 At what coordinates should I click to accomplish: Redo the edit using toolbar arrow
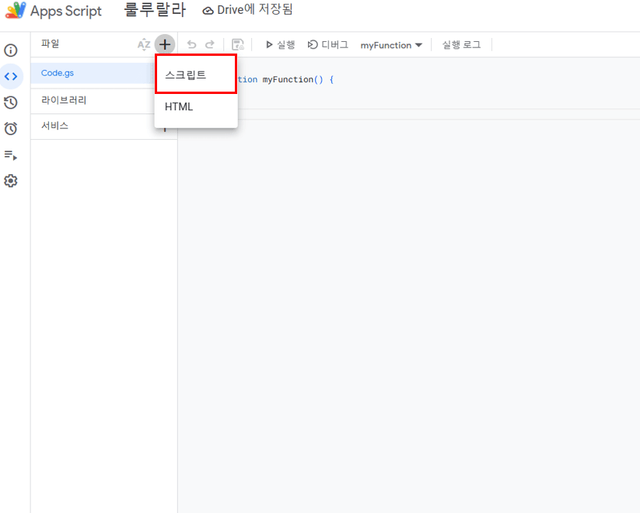[x=210, y=45]
